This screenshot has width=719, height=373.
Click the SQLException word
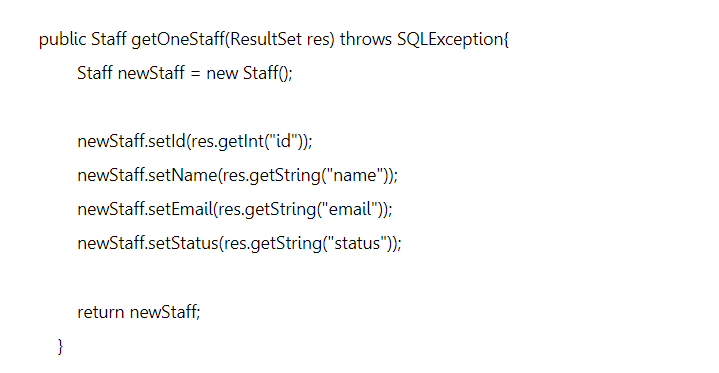450,39
